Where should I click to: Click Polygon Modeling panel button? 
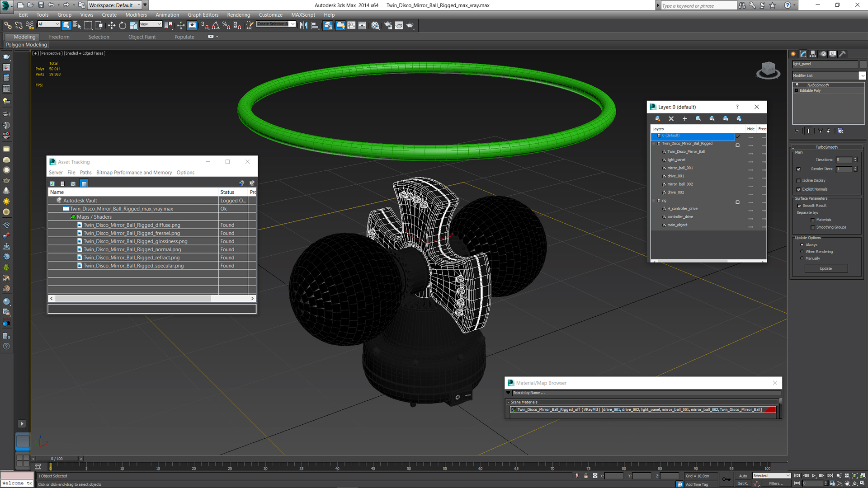[x=26, y=45]
